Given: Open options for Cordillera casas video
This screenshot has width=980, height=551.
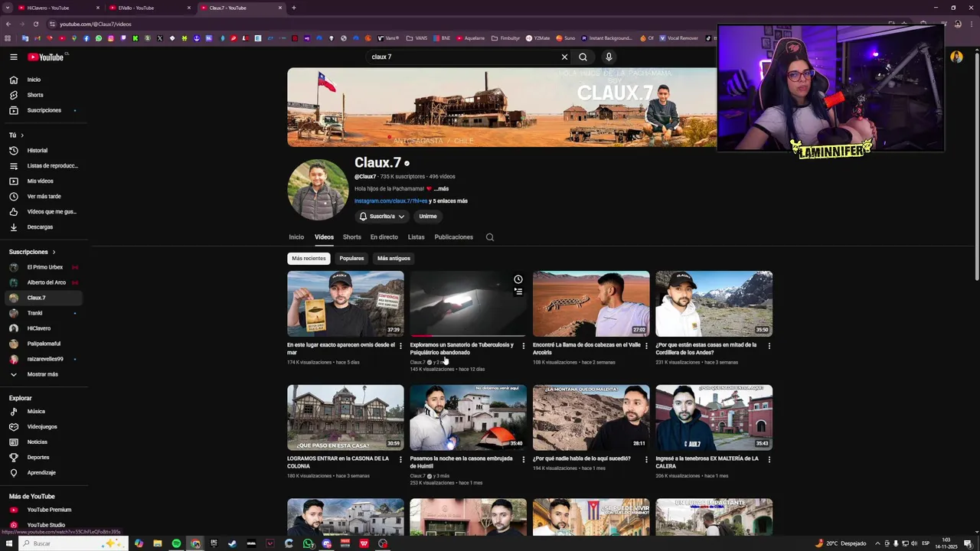Looking at the screenshot, I should [x=769, y=346].
